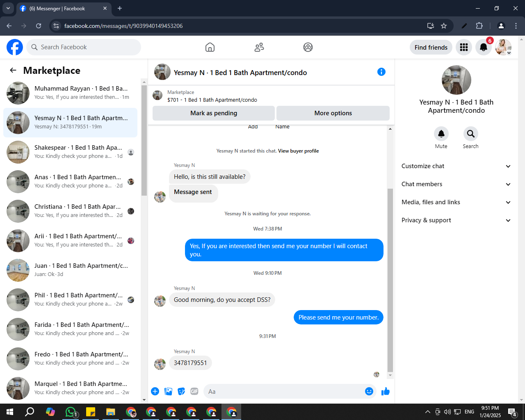The width and height of the screenshot is (525, 420).
Task: Open View buyer profile link
Action: pyautogui.click(x=298, y=151)
